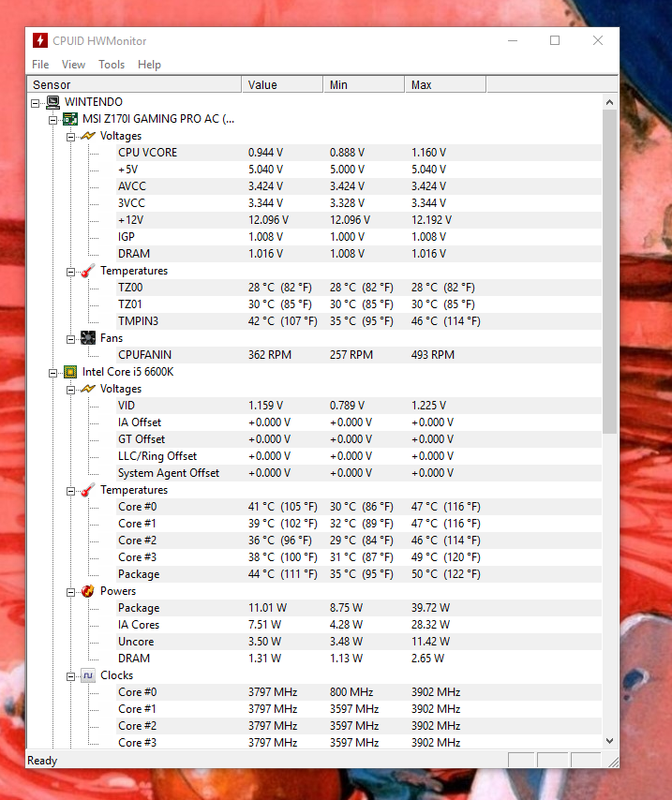Click the Clocks waveform icon
The width and height of the screenshot is (672, 800).
(x=88, y=675)
